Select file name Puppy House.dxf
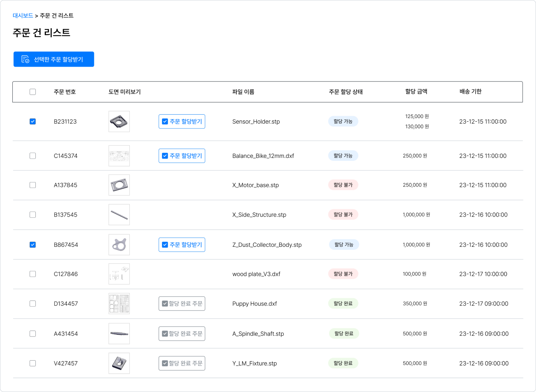Viewport: 536px width, 392px height. coord(255,304)
